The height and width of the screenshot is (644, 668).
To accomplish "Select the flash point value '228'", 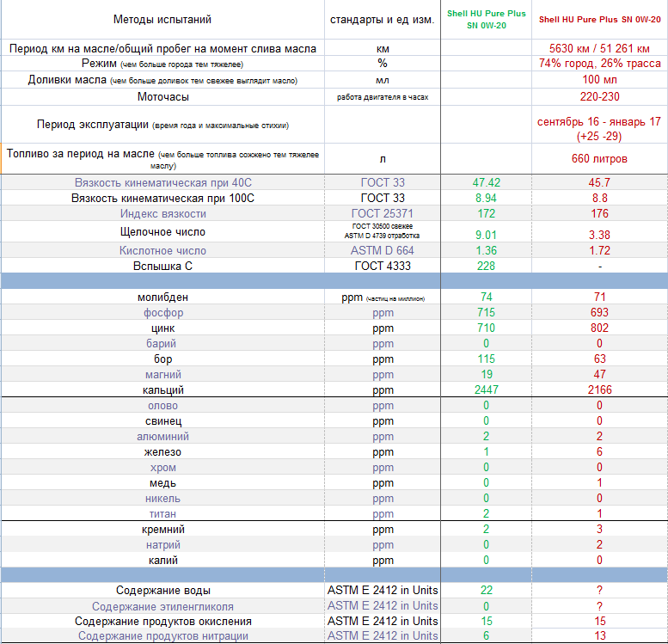I will pyautogui.click(x=486, y=267).
